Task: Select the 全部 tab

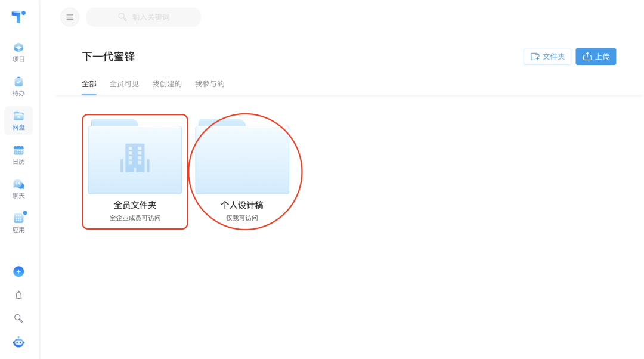Action: (89, 83)
